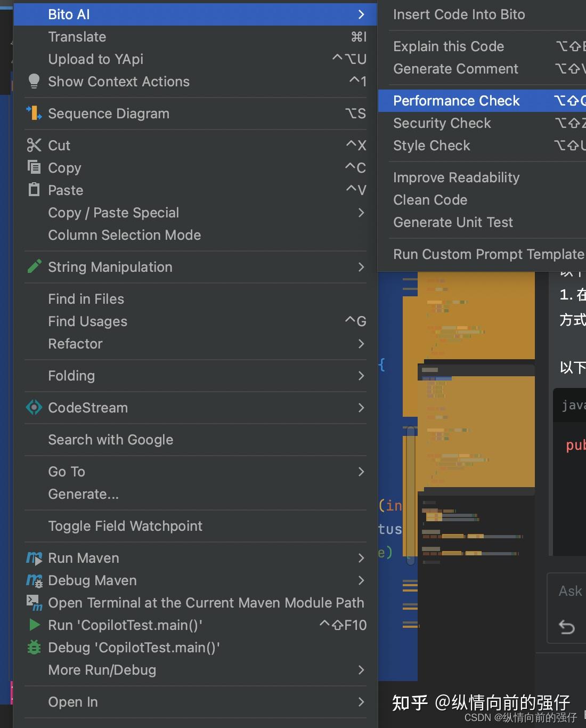Select Performance Check from Bito submenu

[x=457, y=101]
